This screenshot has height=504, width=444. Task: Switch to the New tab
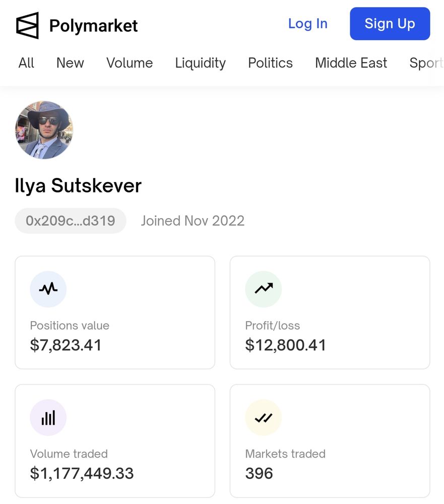click(x=70, y=62)
